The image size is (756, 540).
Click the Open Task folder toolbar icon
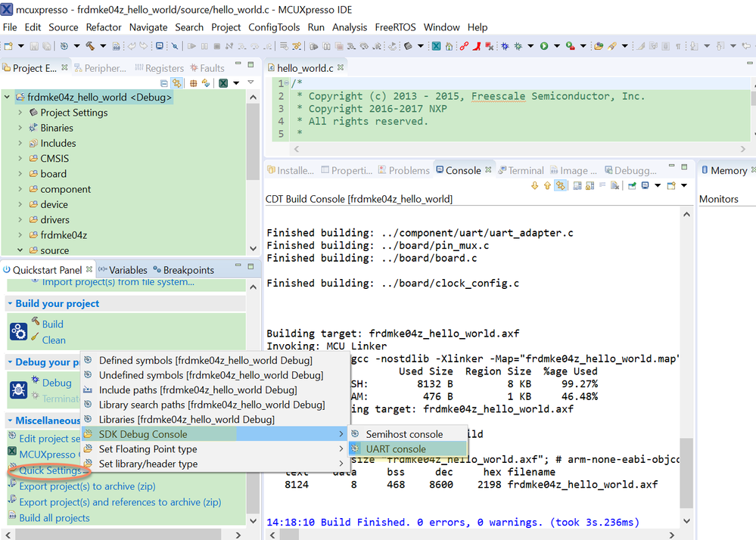599,46
